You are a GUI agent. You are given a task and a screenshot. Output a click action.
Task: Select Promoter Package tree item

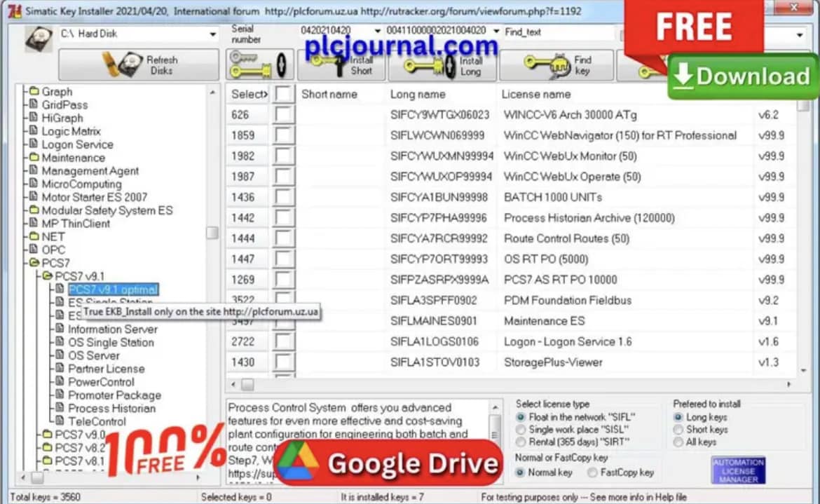click(x=114, y=395)
